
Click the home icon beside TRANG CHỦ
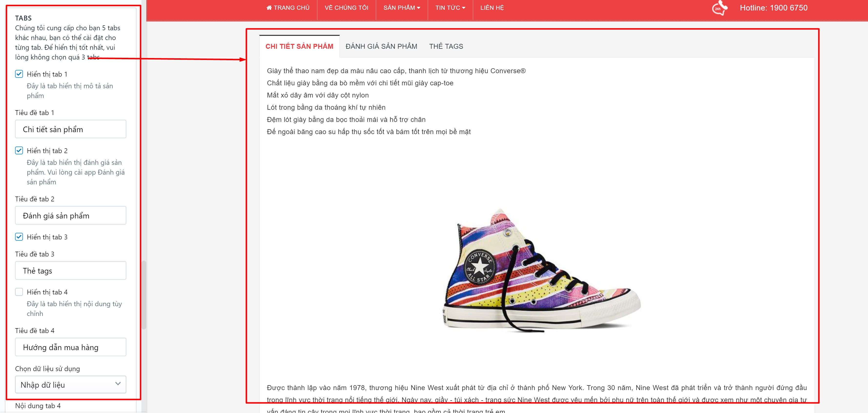point(269,8)
